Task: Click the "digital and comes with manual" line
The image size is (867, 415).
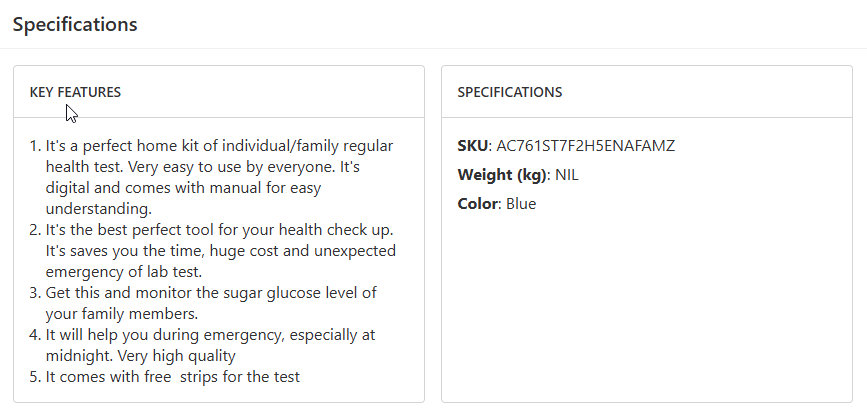Action: click(x=184, y=188)
